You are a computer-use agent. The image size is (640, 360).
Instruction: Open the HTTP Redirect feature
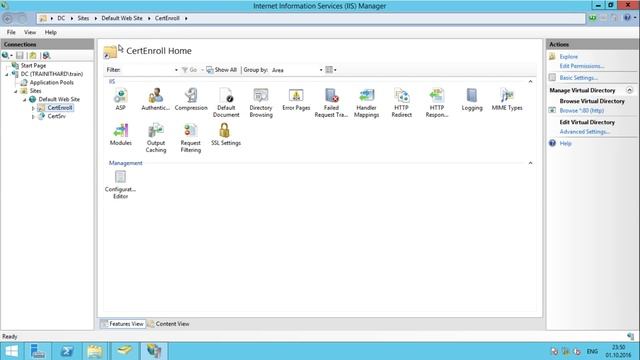click(401, 103)
